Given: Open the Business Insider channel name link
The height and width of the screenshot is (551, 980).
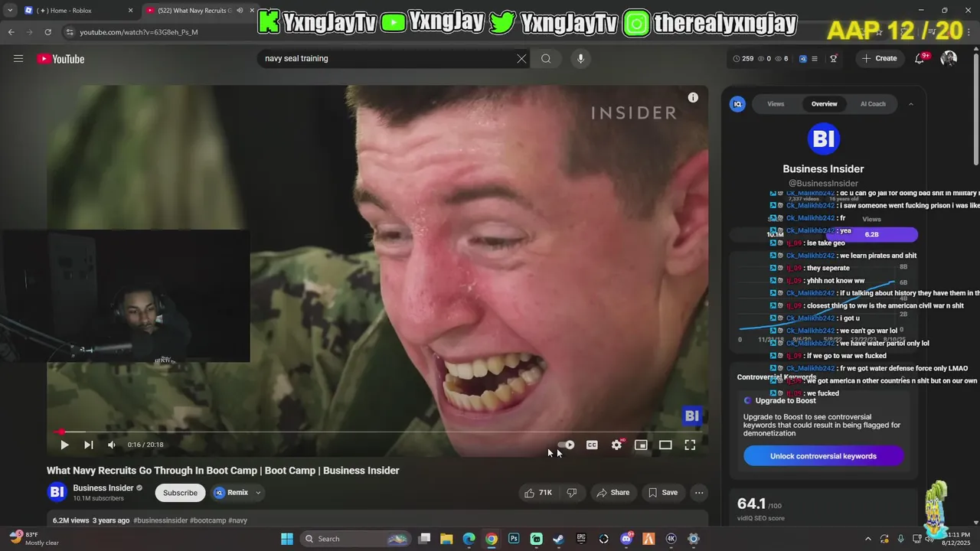Looking at the screenshot, I should [x=103, y=488].
